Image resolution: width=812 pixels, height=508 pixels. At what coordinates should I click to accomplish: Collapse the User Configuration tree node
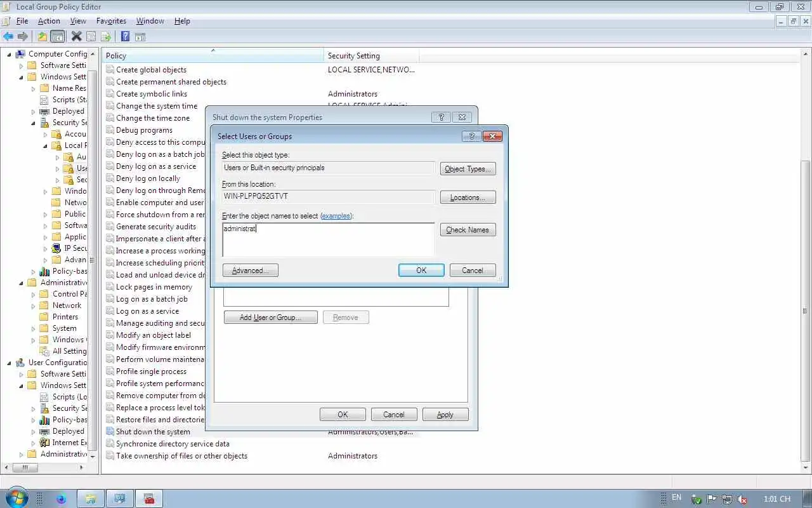pyautogui.click(x=10, y=363)
